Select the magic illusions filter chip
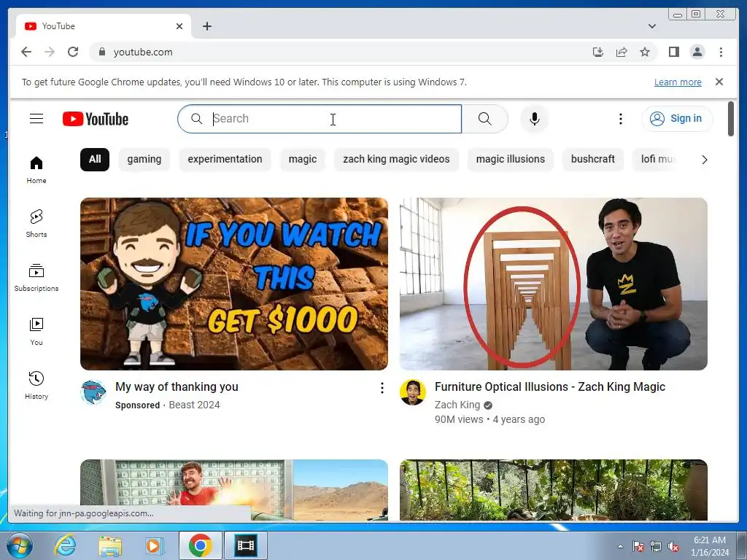Viewport: 747px width, 560px height. (x=510, y=159)
